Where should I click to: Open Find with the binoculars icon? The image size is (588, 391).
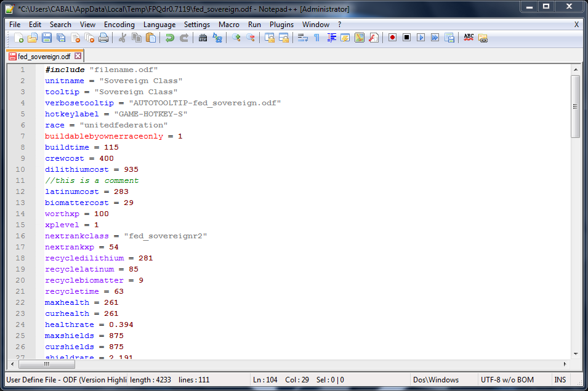point(203,38)
